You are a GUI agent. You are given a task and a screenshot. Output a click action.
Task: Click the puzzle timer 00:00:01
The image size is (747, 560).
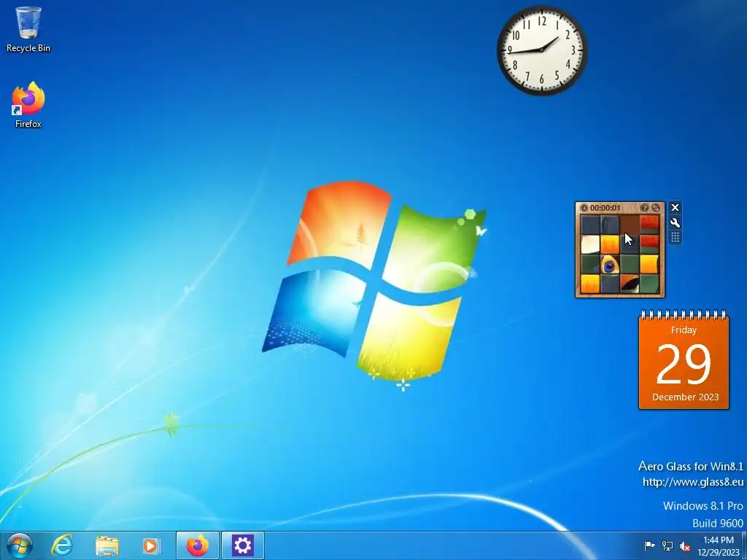[605, 208]
